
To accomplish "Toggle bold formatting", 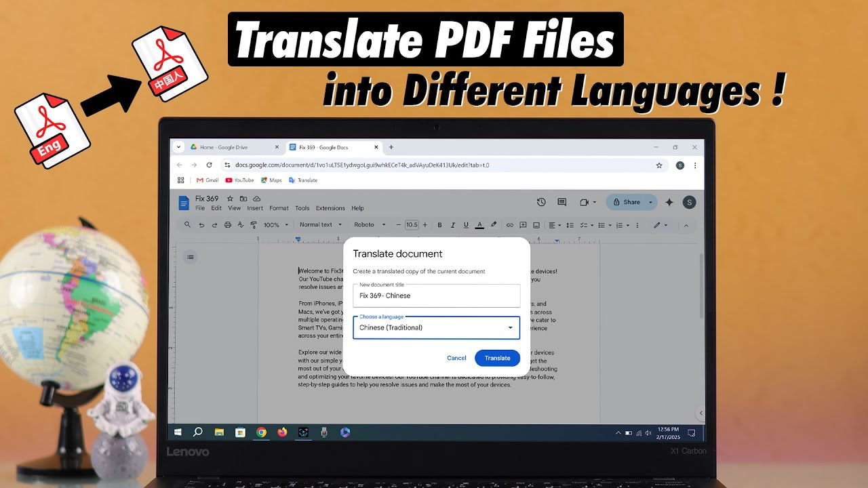I will tap(439, 225).
